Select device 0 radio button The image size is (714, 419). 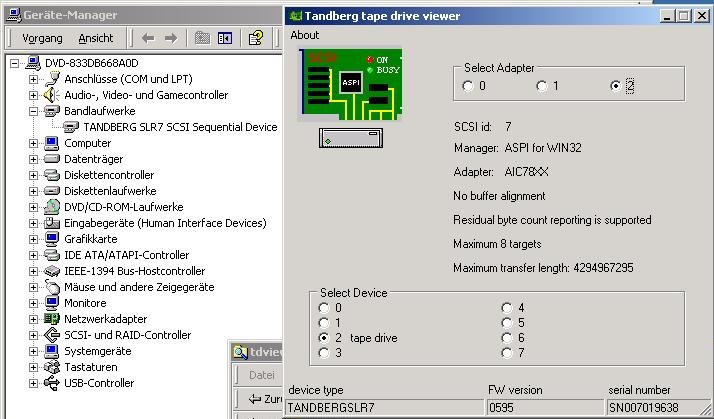[324, 308]
